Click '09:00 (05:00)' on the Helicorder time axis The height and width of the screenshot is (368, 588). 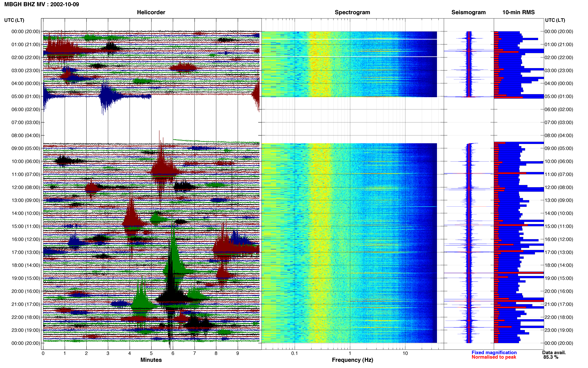[26, 148]
